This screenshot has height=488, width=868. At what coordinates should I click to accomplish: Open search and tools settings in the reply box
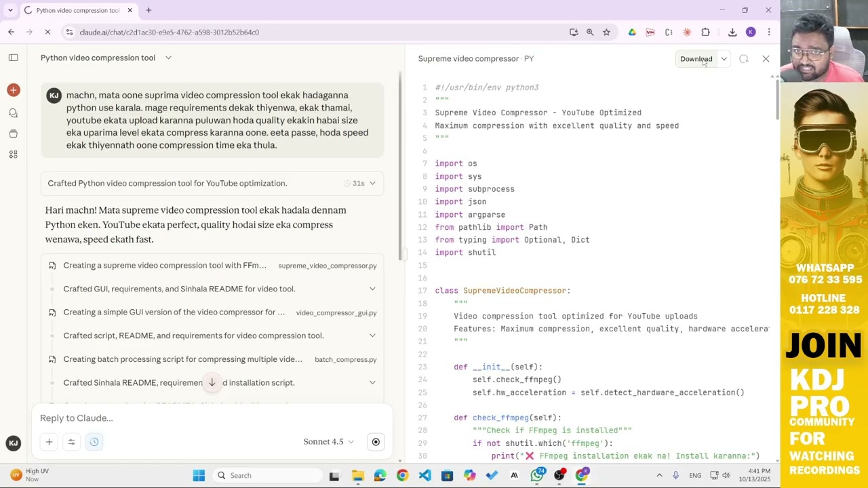[71, 442]
